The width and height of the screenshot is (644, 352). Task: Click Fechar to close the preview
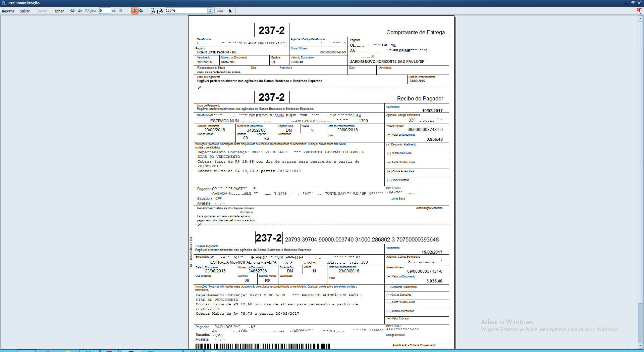point(58,11)
